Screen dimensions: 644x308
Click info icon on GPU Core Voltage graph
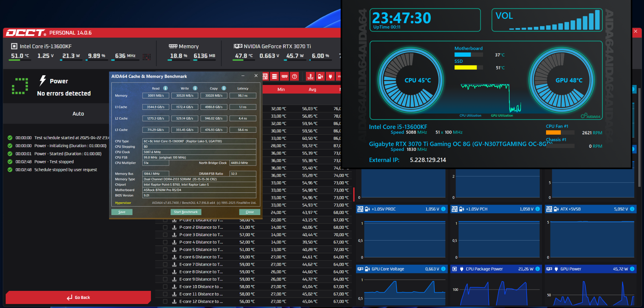coord(443,269)
